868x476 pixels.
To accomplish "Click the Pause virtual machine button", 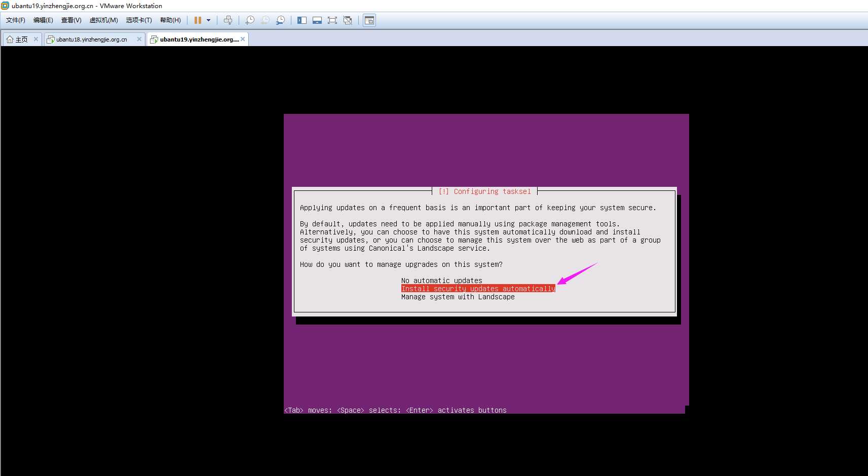I will pos(198,20).
